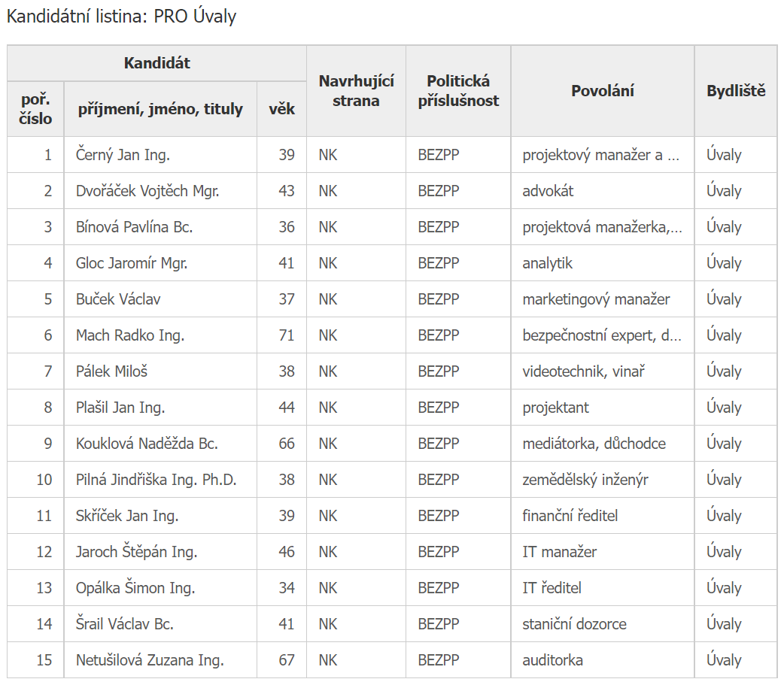Select candidate Netušilová Zuzana Ing.
This screenshot has width=784, height=682.
coord(150,660)
